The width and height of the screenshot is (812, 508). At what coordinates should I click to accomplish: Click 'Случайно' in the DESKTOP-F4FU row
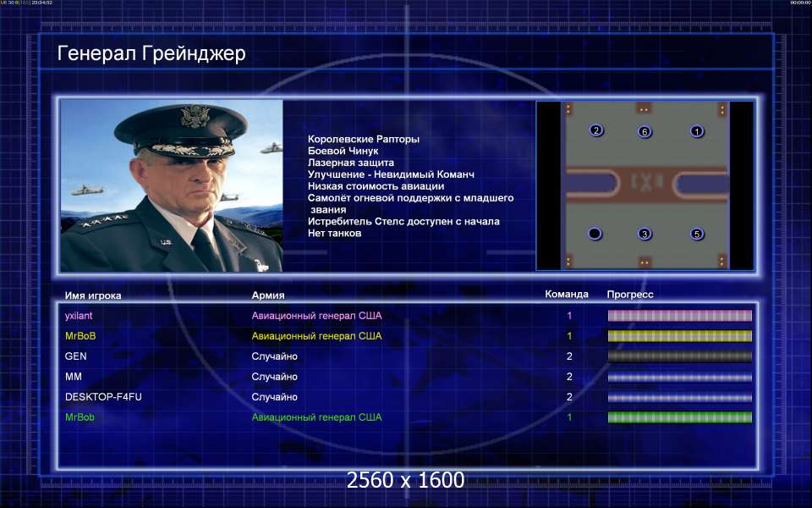(274, 397)
